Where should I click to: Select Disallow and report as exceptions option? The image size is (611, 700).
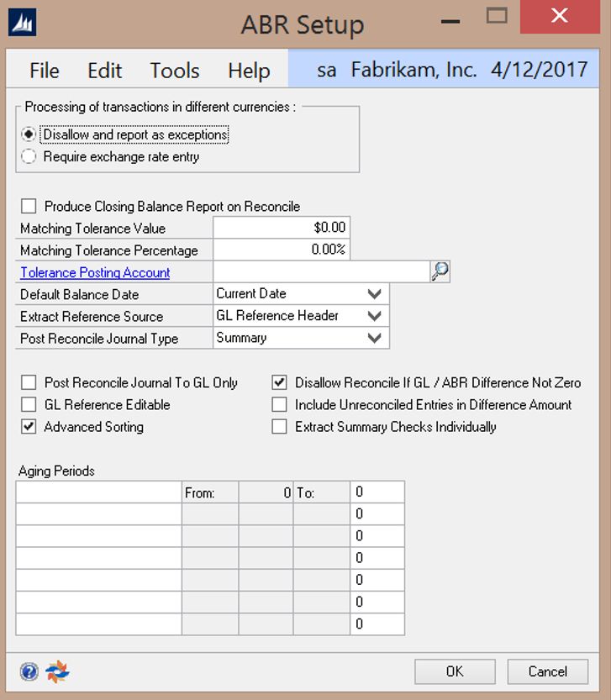29,134
